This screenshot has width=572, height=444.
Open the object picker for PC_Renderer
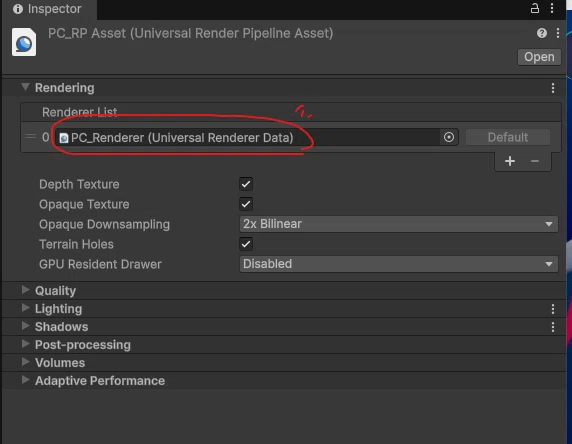click(x=449, y=137)
